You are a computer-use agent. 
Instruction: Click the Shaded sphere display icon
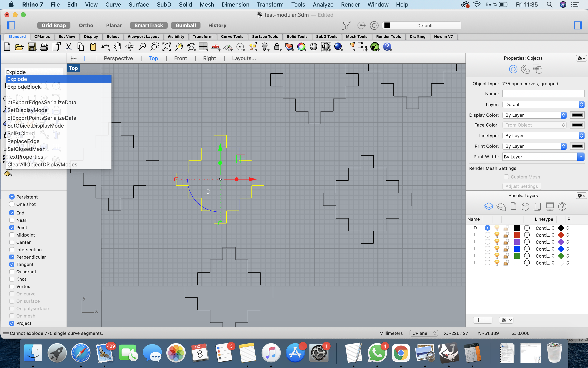point(313,46)
